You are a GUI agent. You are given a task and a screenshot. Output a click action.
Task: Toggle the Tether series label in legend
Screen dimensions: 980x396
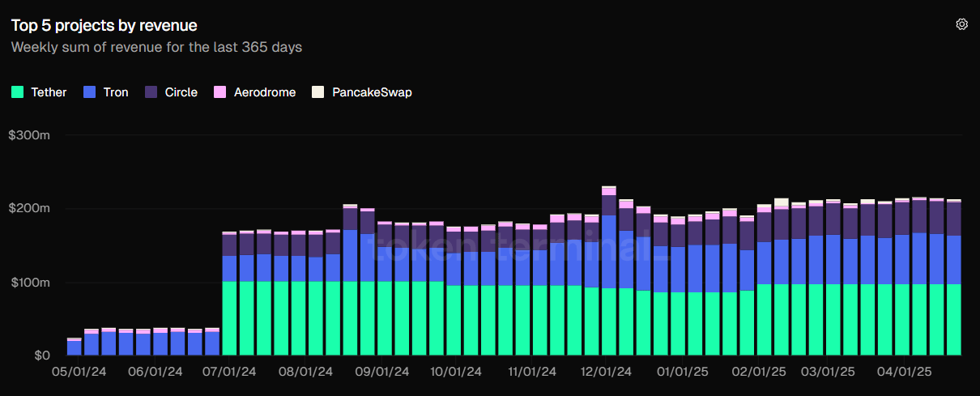point(49,92)
